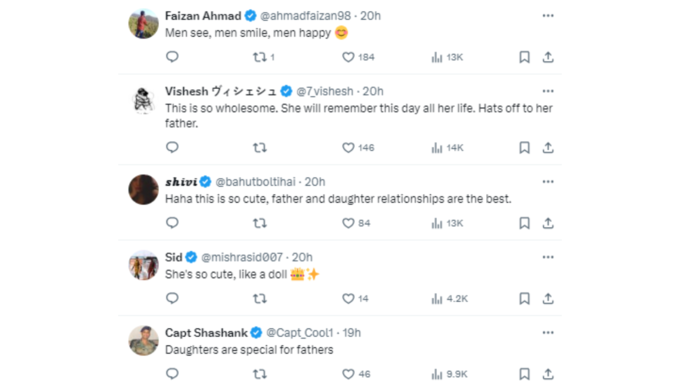
Task: Open more menu on Capt Shashank's tweet
Action: coord(548,333)
